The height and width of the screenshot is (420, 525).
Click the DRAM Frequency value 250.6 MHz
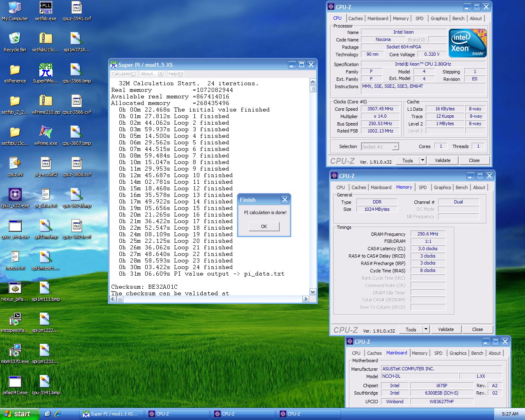tap(428, 234)
